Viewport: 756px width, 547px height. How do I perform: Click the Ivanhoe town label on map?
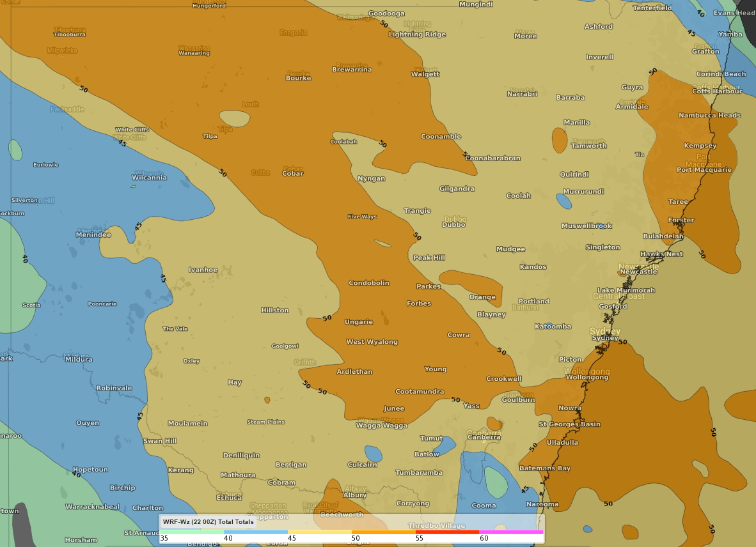(x=203, y=270)
